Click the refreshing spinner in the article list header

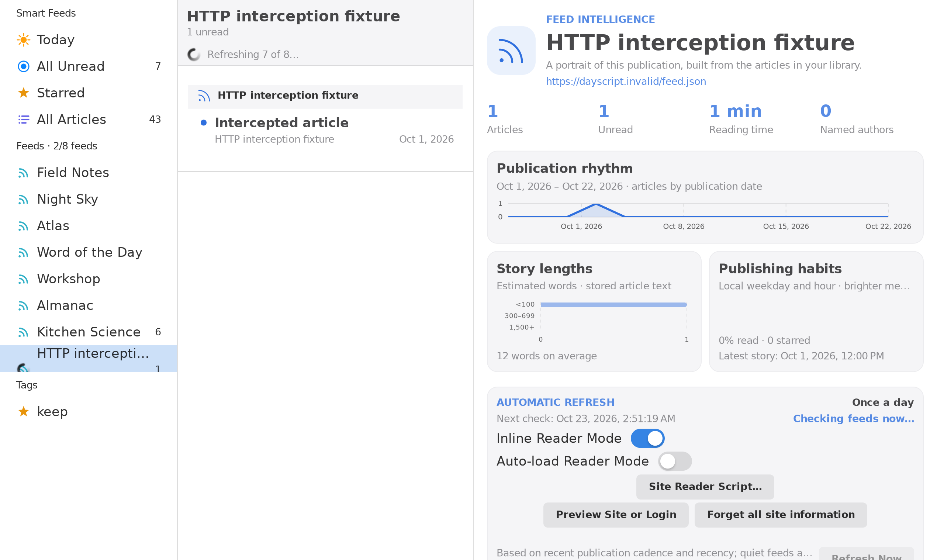(x=194, y=55)
